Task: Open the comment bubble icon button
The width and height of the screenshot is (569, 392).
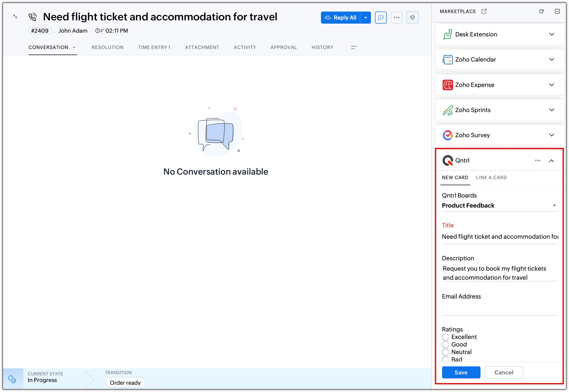Action: 381,18
